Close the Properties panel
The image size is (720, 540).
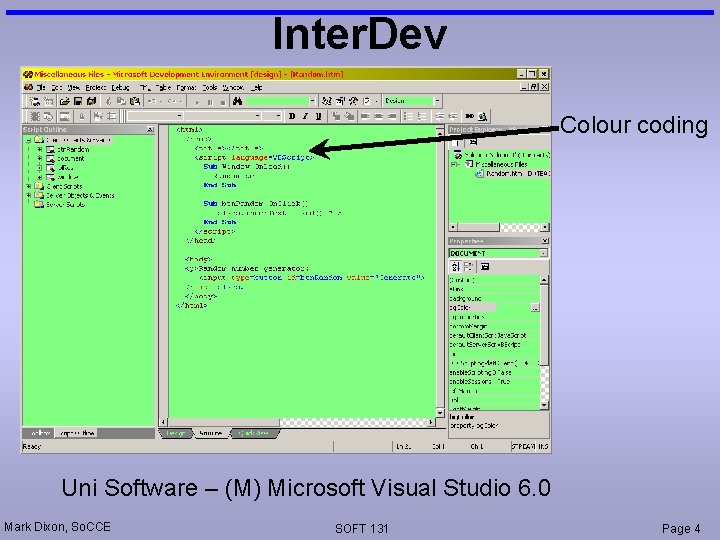[545, 241]
